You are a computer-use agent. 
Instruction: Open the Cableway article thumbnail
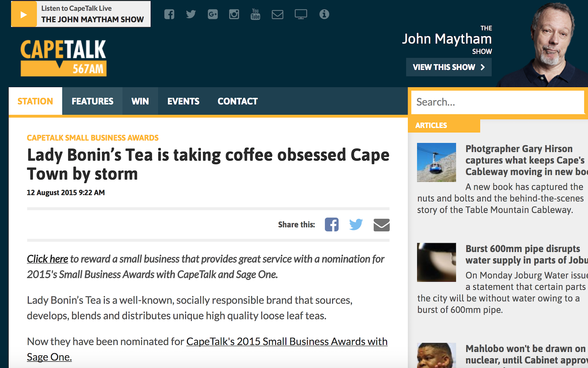[436, 162]
